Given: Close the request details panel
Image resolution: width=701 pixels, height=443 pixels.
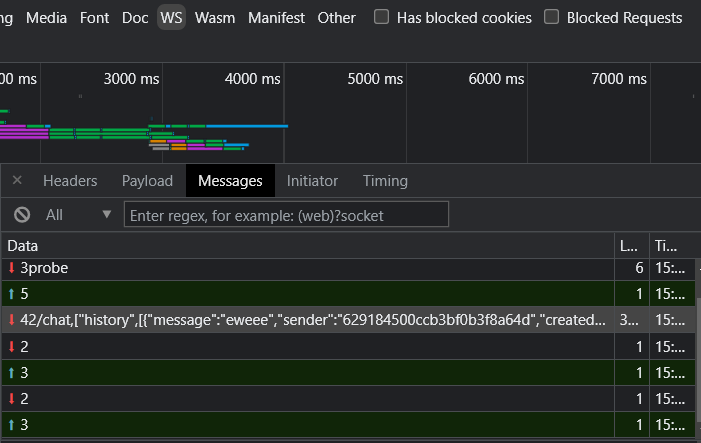Looking at the screenshot, I should coord(17,181).
